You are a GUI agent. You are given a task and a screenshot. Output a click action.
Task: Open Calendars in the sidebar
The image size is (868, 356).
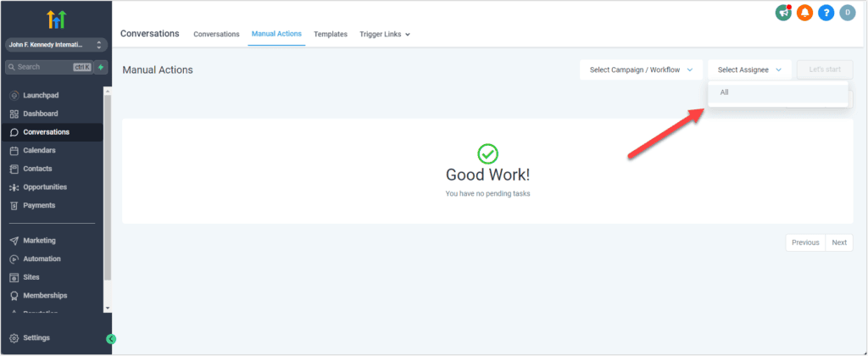point(39,151)
